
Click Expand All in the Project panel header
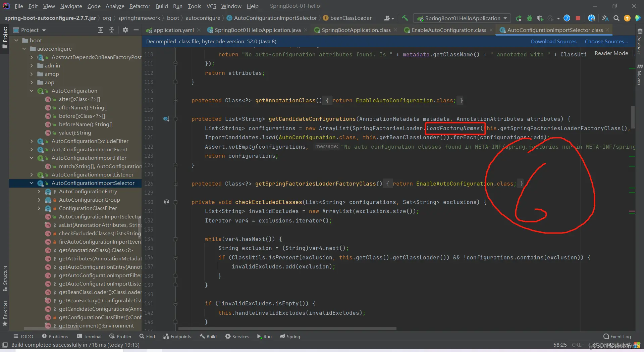[x=101, y=30]
